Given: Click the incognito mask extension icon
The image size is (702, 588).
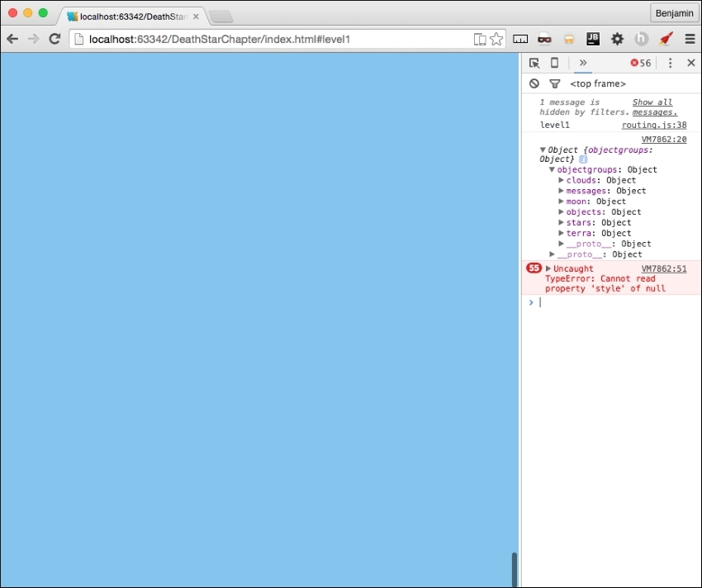Looking at the screenshot, I should coord(545,38).
